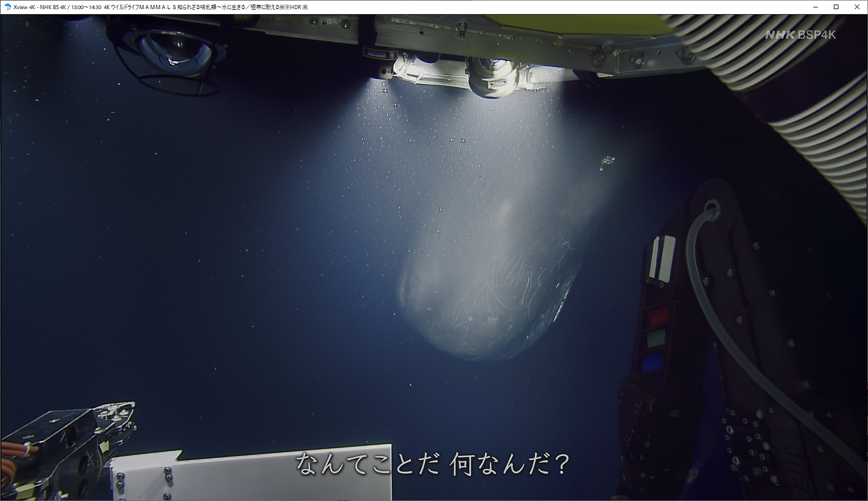Click the Xview 4K app icon
Screen dimensions: 868x501
[x=7, y=7]
